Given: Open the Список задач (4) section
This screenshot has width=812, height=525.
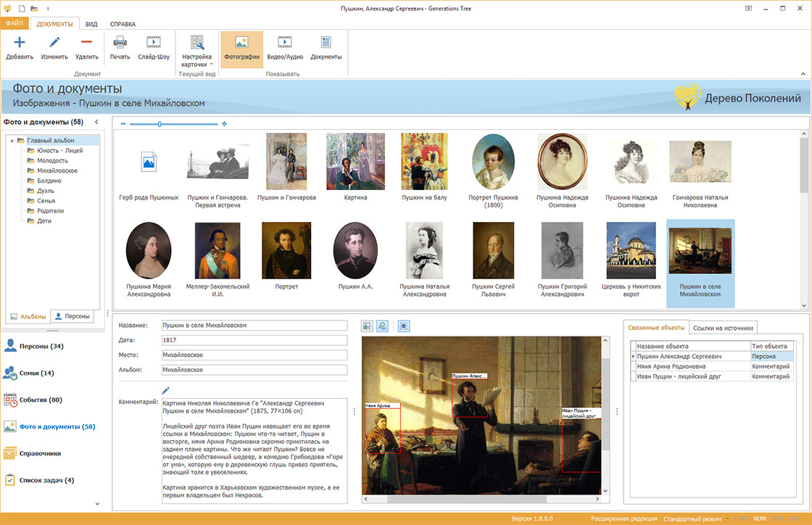Looking at the screenshot, I should coord(46,481).
